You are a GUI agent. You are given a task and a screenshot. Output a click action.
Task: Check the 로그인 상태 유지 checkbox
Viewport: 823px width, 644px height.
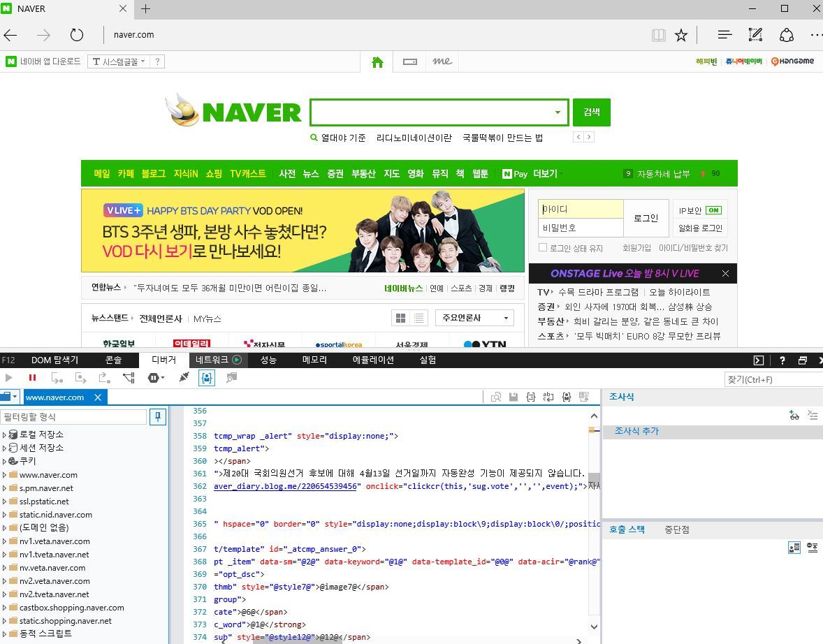point(544,247)
